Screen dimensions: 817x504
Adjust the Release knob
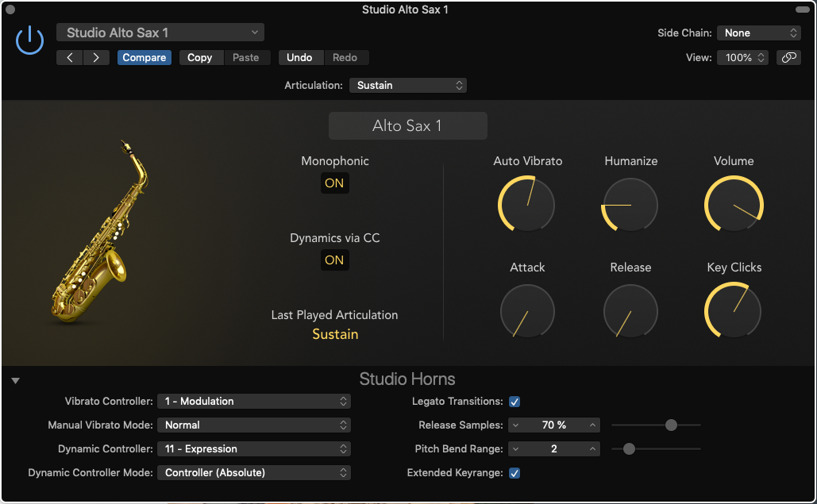pyautogui.click(x=630, y=311)
